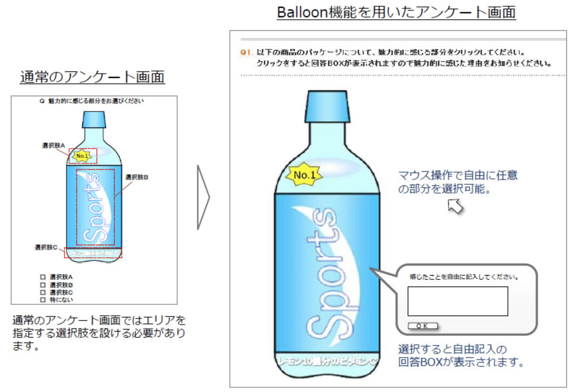572x392 pixels.
Task: Click the No.1 star badge on small bottle
Action: 82,156
